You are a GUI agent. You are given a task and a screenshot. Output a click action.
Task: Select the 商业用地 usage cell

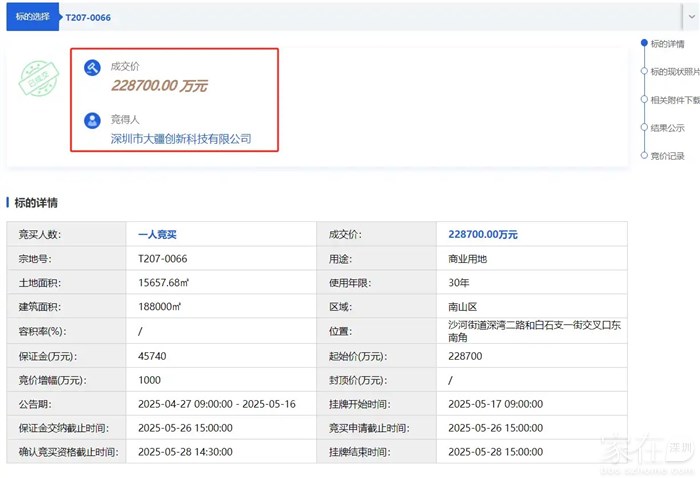(468, 259)
